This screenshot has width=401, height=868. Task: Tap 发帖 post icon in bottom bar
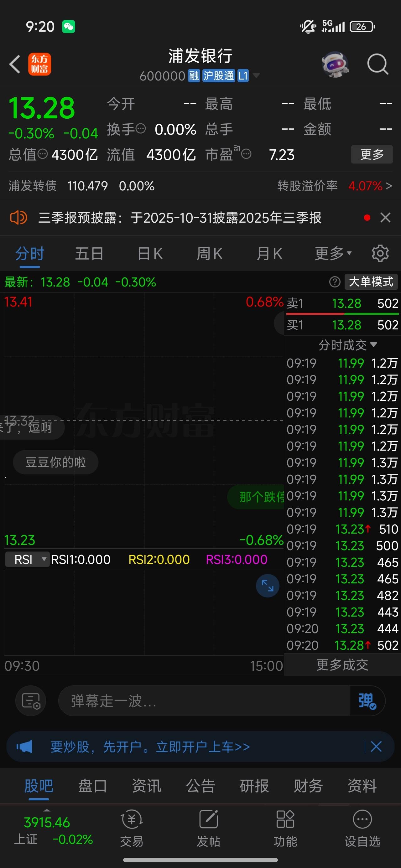(208, 828)
